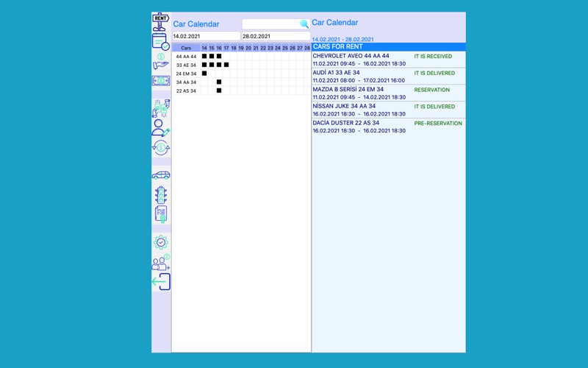Click PRE-RESERVATION status for Dacia Duster
Image resolution: width=588 pixels, height=368 pixels.
(438, 124)
